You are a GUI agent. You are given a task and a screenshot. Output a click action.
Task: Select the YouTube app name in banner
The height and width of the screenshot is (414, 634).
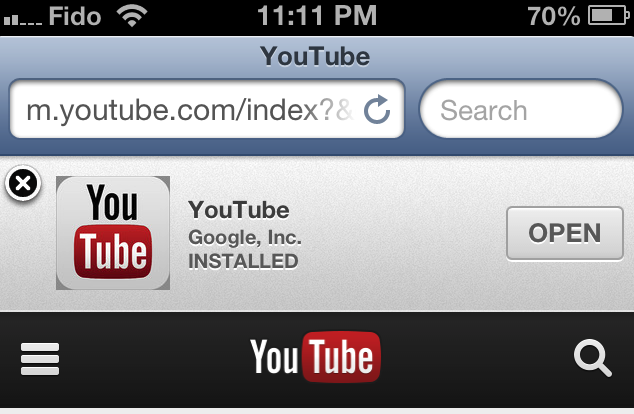[x=239, y=210]
